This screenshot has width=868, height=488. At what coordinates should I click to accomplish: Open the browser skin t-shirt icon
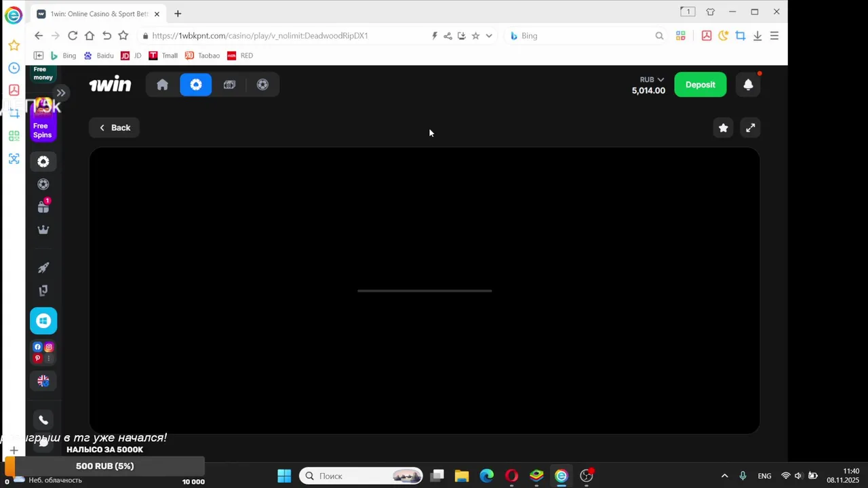(711, 12)
